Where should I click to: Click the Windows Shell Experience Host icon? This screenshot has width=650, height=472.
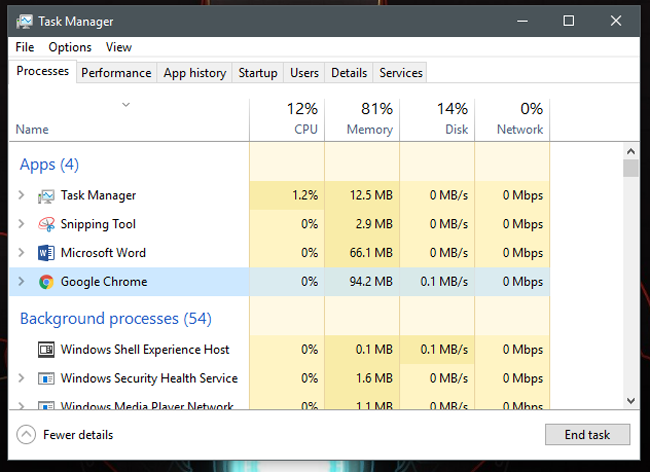coord(46,350)
